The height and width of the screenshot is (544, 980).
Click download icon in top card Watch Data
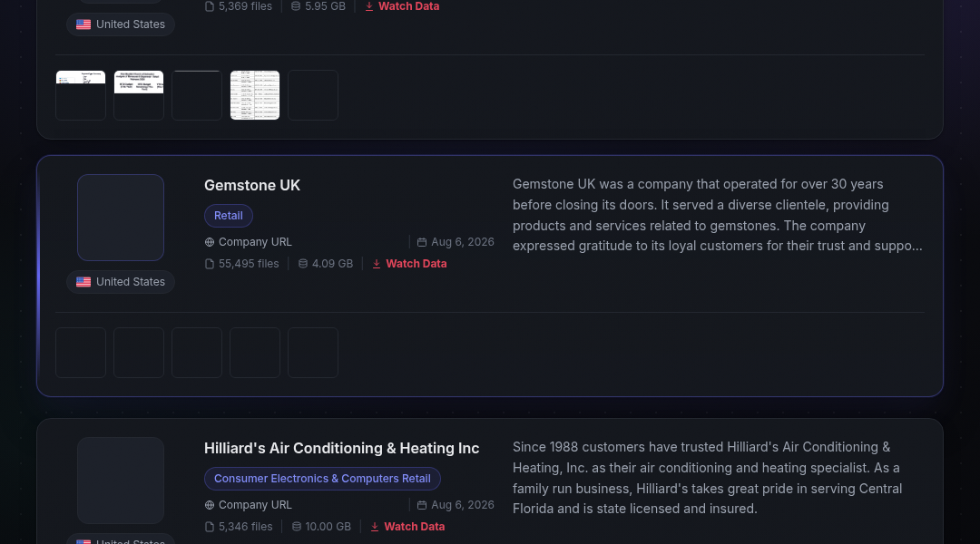(x=368, y=6)
